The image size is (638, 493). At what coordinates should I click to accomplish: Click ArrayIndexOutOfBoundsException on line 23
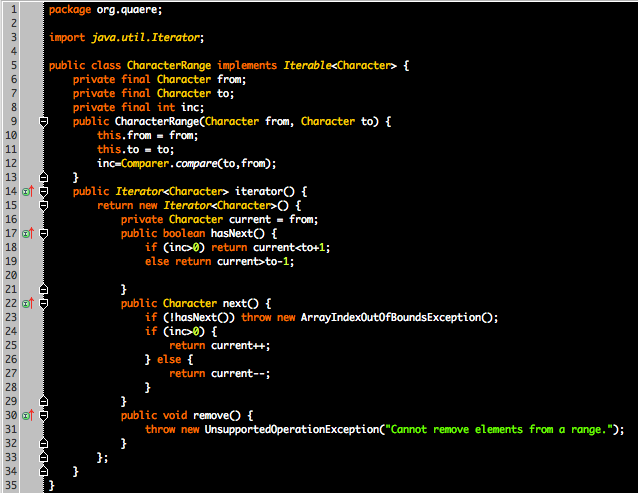point(391,317)
